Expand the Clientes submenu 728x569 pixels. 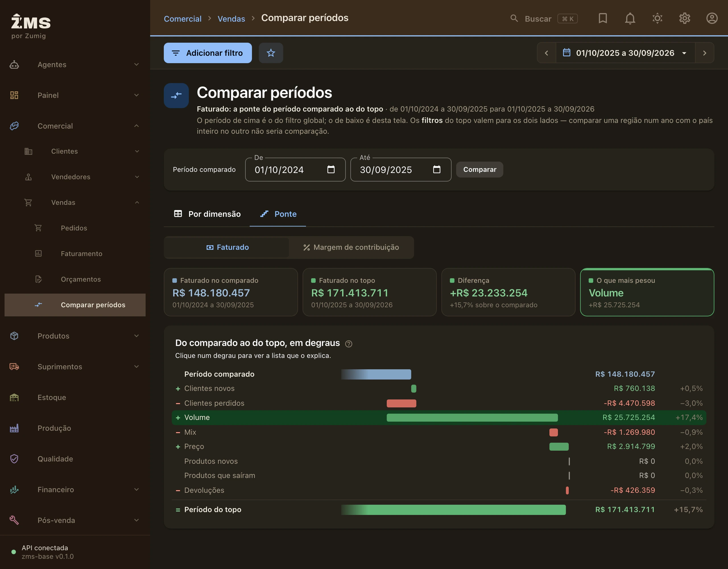coord(75,151)
